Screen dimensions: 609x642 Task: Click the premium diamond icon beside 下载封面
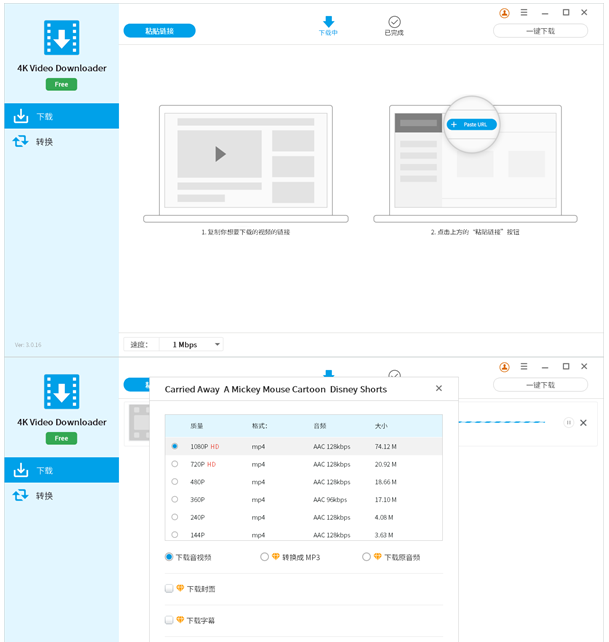click(x=180, y=588)
